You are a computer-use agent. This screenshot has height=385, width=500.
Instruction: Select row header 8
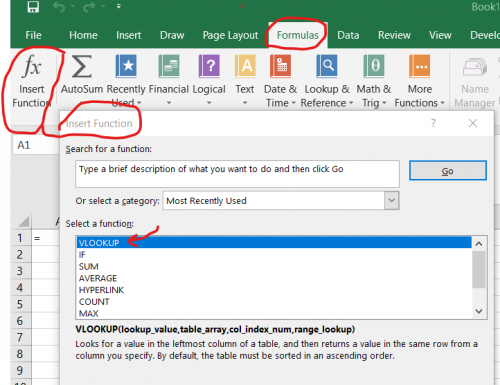tap(21, 354)
